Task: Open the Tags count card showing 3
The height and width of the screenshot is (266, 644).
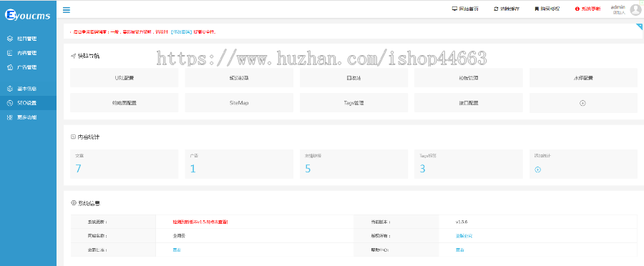Action: 469,164
